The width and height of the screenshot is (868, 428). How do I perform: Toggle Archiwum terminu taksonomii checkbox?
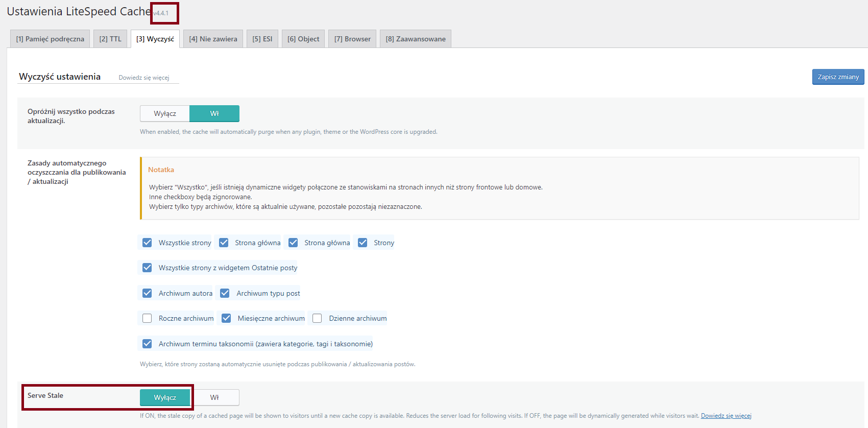147,344
